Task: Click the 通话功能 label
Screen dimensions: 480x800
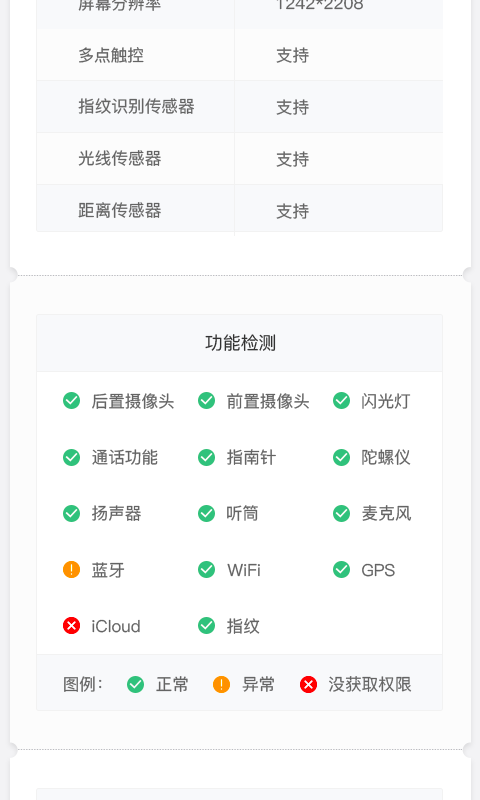Action: tap(124, 458)
